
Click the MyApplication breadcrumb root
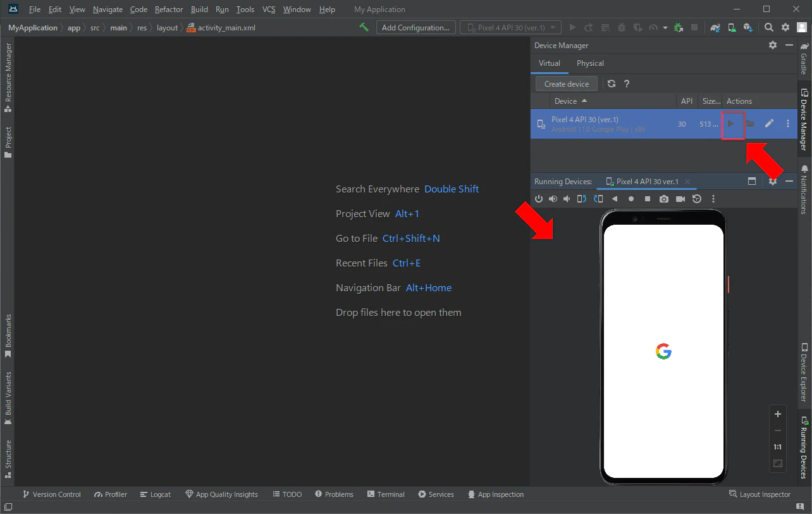(x=33, y=28)
